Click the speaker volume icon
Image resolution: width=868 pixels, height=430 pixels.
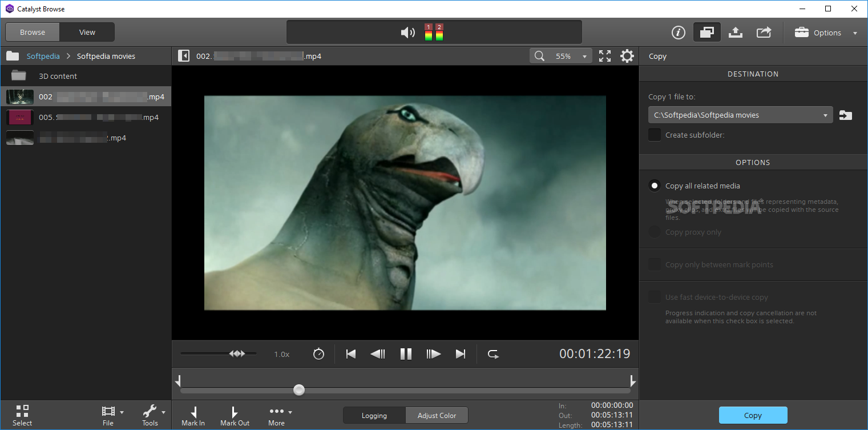(x=407, y=33)
